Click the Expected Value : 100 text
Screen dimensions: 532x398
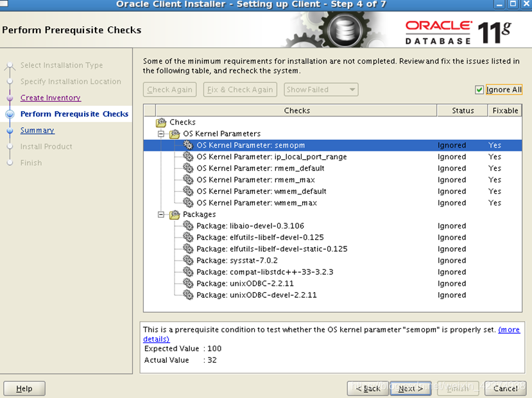tap(182, 349)
